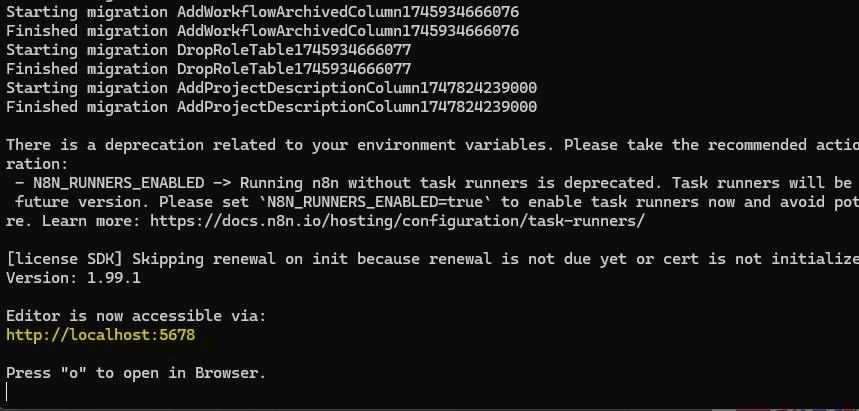Click the blinking cursor on the last line

point(8,392)
